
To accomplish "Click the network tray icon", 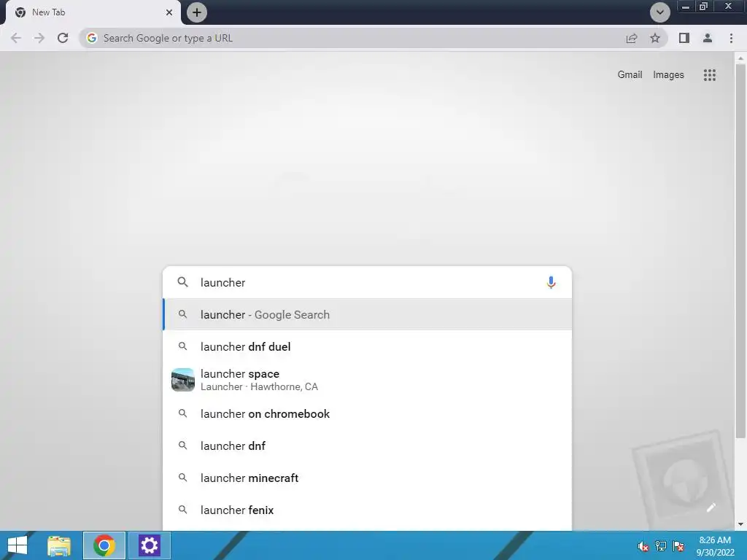I will (x=661, y=546).
